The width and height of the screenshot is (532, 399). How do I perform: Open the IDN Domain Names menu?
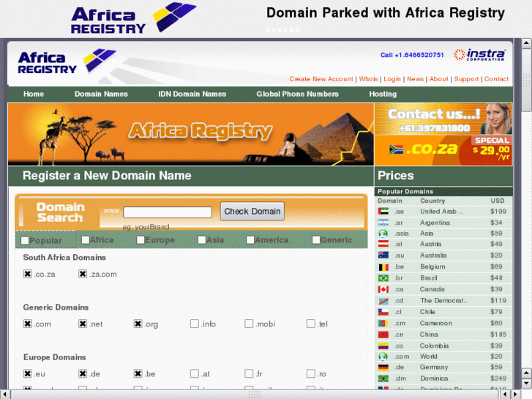[x=192, y=94]
